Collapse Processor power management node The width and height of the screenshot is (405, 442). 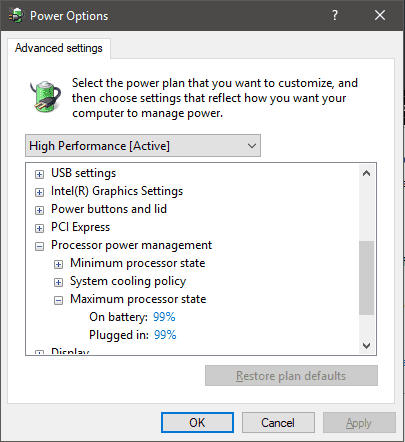[x=39, y=246]
